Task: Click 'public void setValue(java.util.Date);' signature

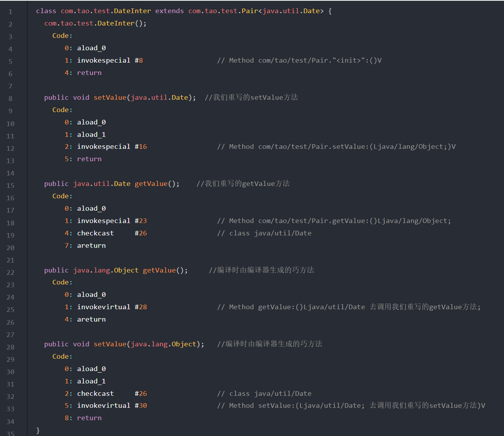Action: point(120,98)
